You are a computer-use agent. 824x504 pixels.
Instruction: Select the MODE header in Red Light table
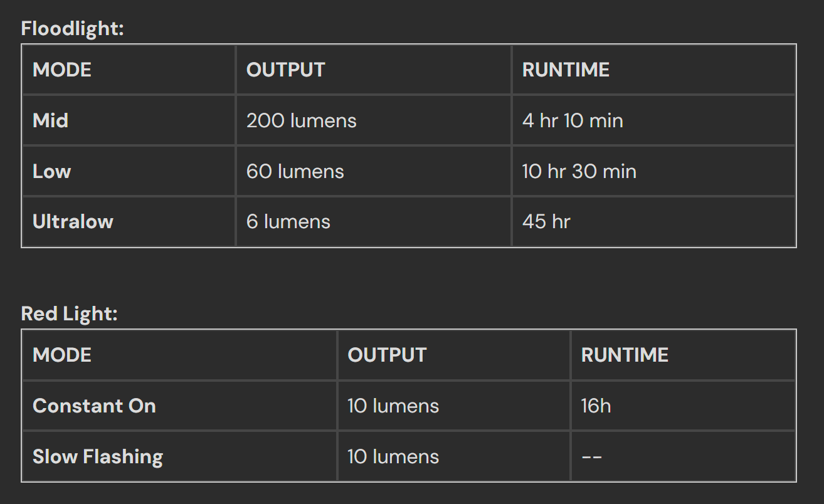pyautogui.click(x=180, y=355)
